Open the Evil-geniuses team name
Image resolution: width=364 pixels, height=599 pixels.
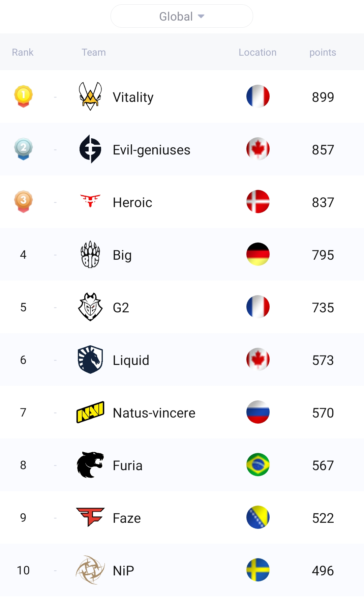pyautogui.click(x=151, y=150)
